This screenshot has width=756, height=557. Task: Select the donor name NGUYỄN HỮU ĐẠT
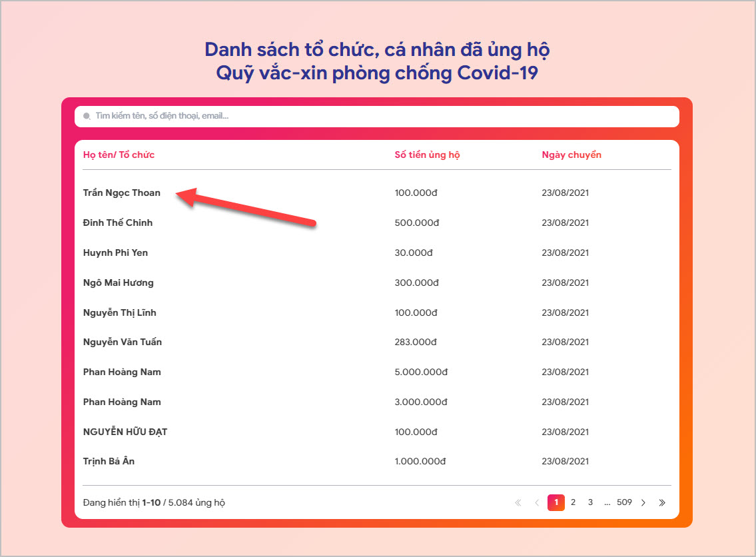point(125,432)
